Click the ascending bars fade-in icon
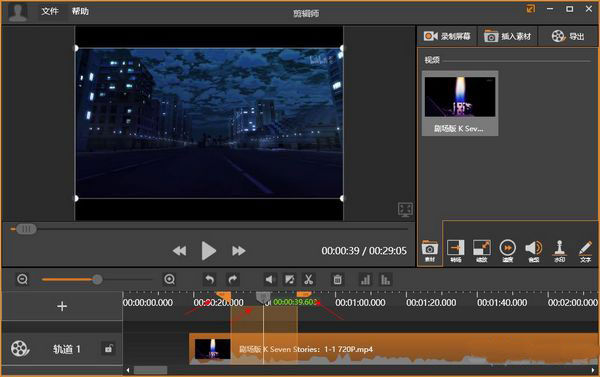Screen dimensions: 600x377 (365, 279)
